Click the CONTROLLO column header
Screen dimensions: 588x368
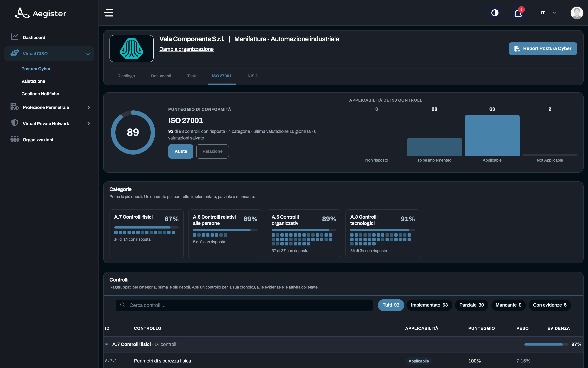point(148,328)
